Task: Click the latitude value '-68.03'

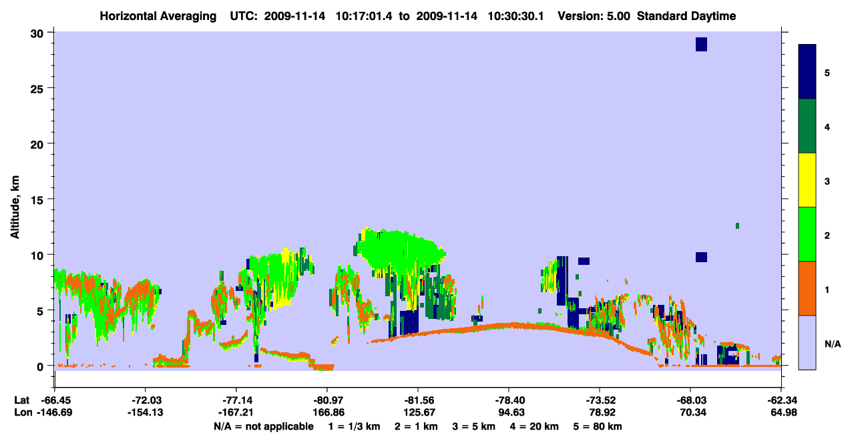Action: 690,400
